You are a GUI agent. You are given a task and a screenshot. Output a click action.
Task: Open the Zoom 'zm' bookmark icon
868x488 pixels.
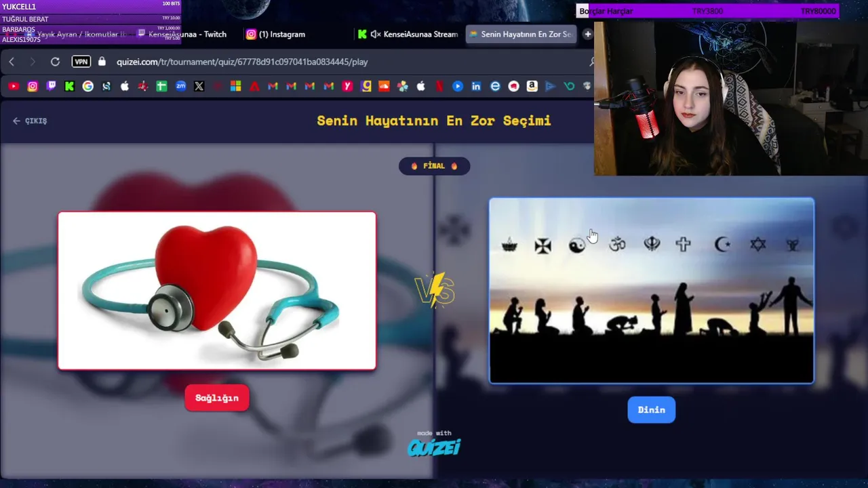pos(180,86)
